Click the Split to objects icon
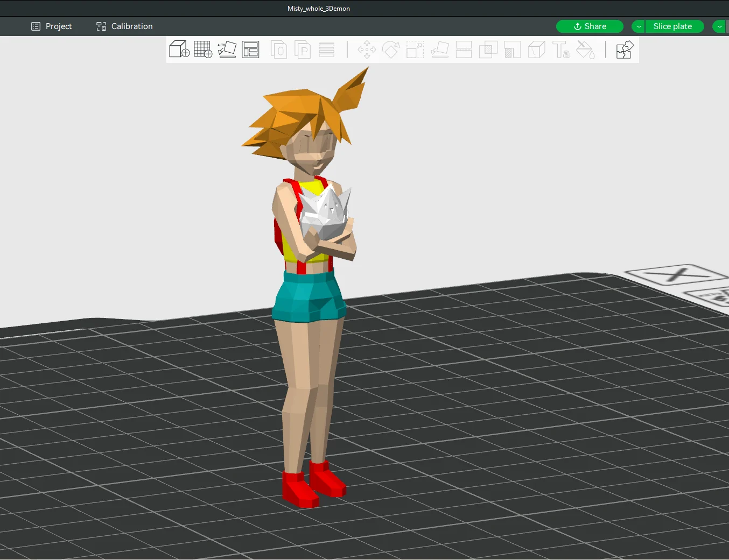 (278, 49)
